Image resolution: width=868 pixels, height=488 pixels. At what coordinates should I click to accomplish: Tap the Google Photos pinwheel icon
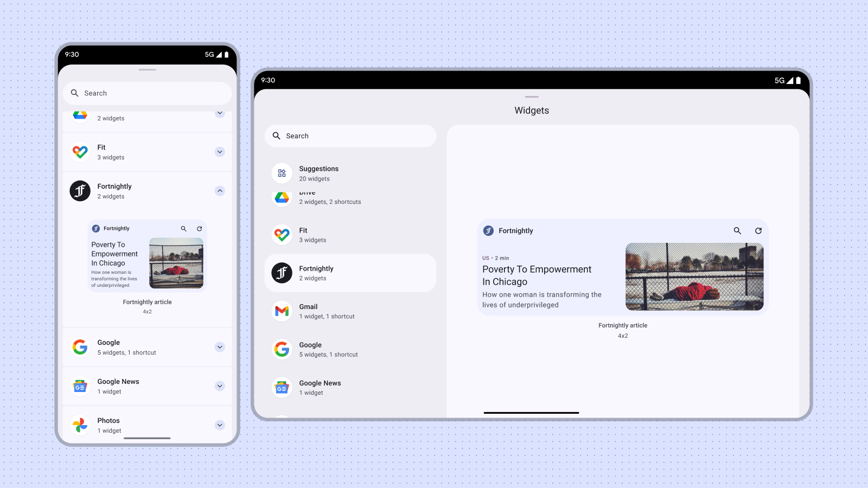(x=80, y=425)
